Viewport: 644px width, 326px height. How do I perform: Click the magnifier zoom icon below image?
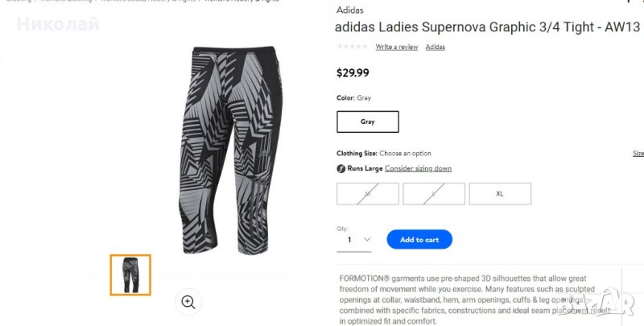click(188, 302)
